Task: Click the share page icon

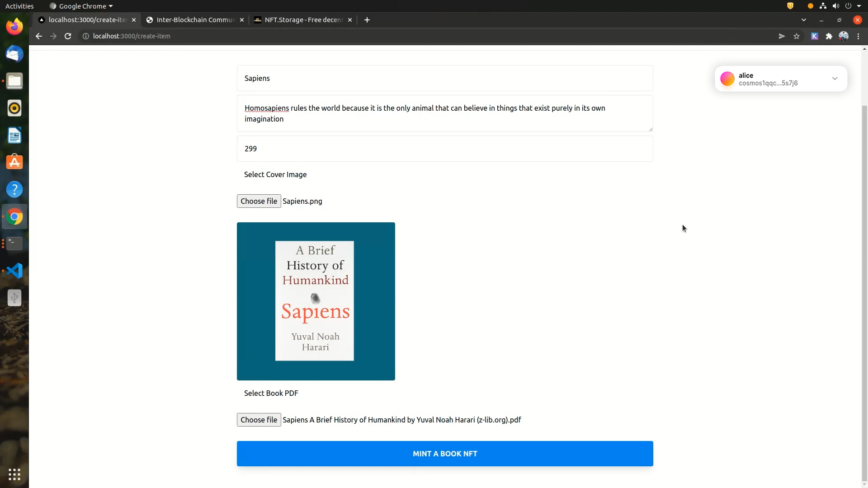Action: click(782, 36)
